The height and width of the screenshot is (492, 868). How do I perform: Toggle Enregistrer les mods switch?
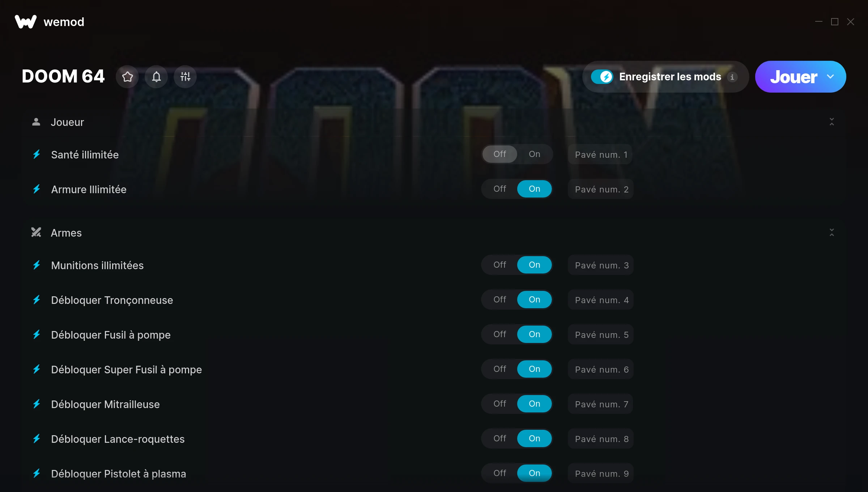point(602,77)
